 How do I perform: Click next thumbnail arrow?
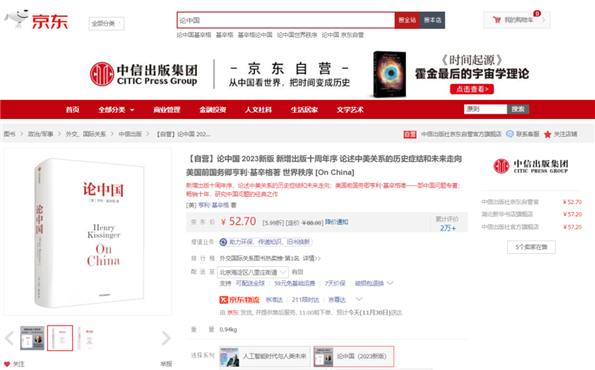pos(166,338)
